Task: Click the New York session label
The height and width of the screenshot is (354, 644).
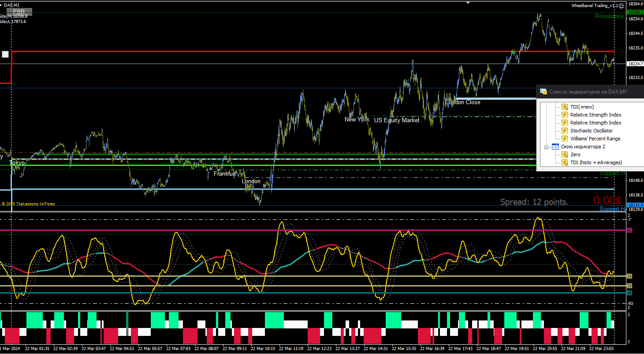Action: pyautogui.click(x=357, y=119)
